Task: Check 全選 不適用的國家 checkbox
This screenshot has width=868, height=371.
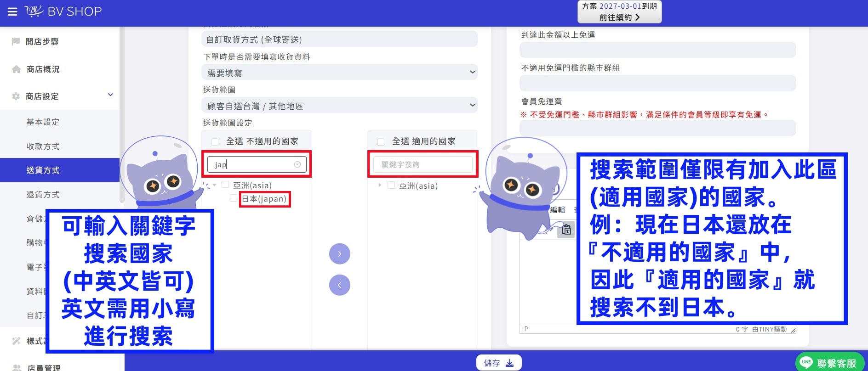Action: tap(215, 141)
